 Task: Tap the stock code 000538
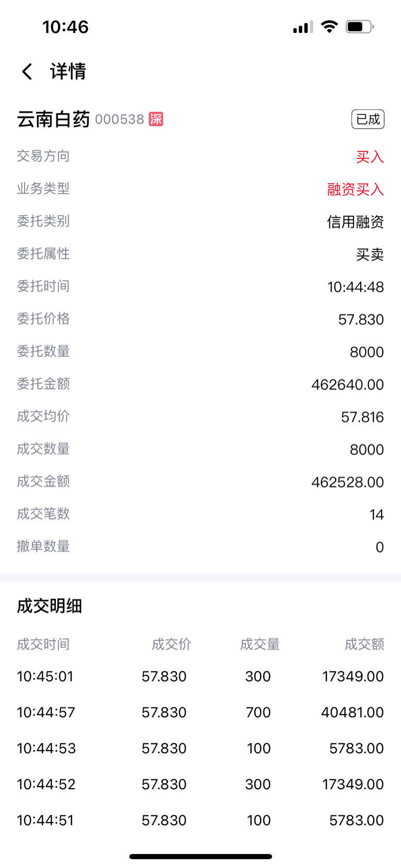[120, 119]
